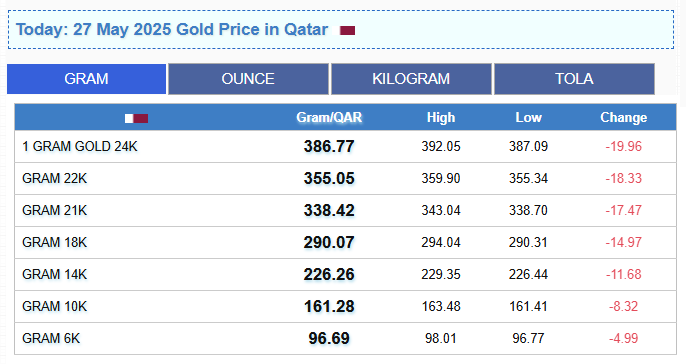Select the GRAM 10K row label
Screen dimensions: 686x364
55,306
